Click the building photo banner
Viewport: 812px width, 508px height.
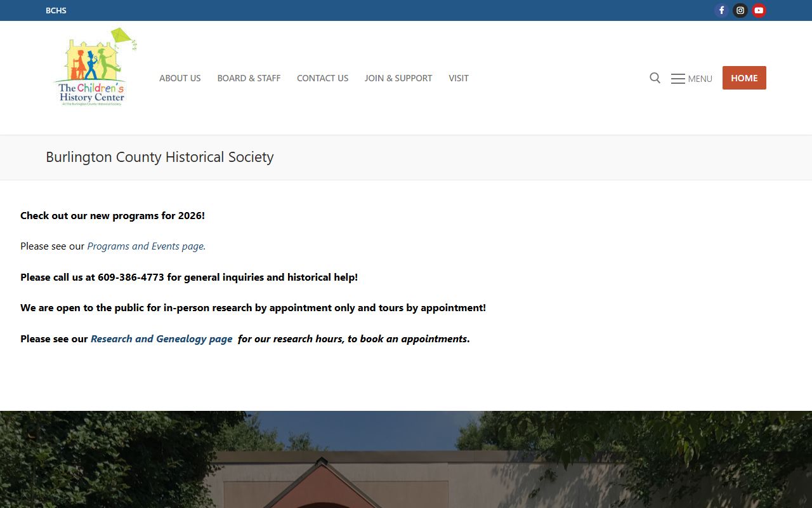tap(406, 459)
